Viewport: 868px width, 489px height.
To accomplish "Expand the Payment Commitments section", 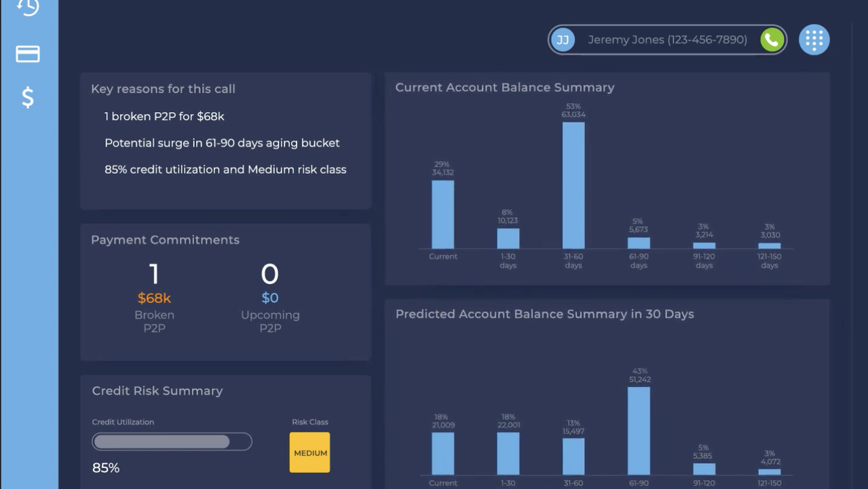I will pos(165,240).
